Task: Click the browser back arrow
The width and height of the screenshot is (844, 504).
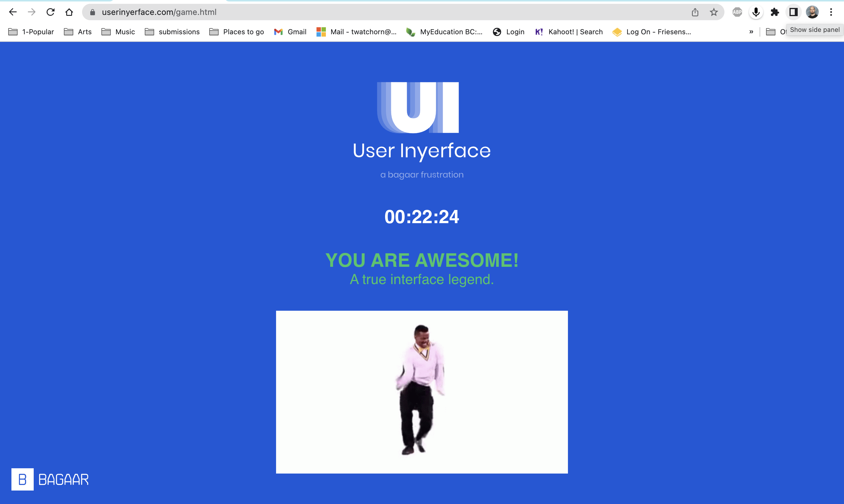Action: point(13,12)
